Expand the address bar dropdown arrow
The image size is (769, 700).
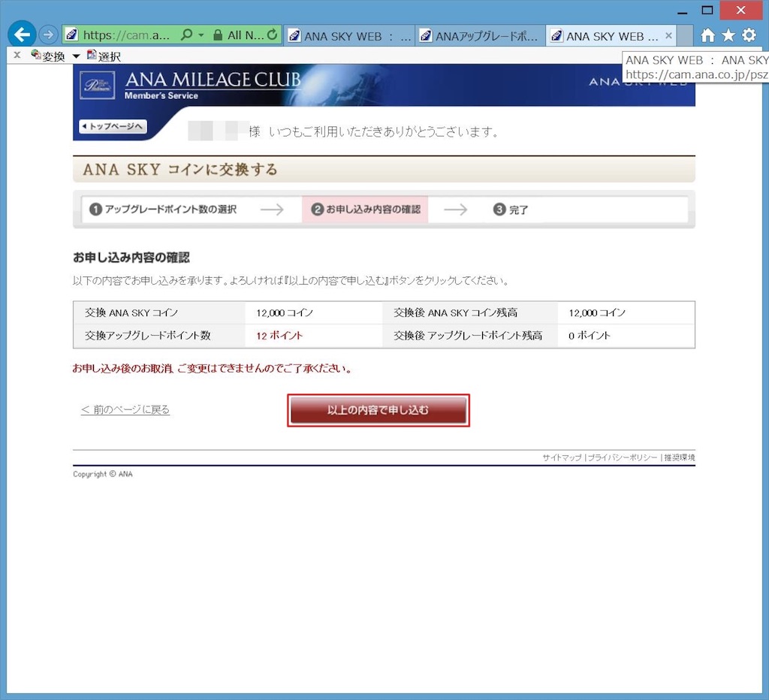pos(201,35)
